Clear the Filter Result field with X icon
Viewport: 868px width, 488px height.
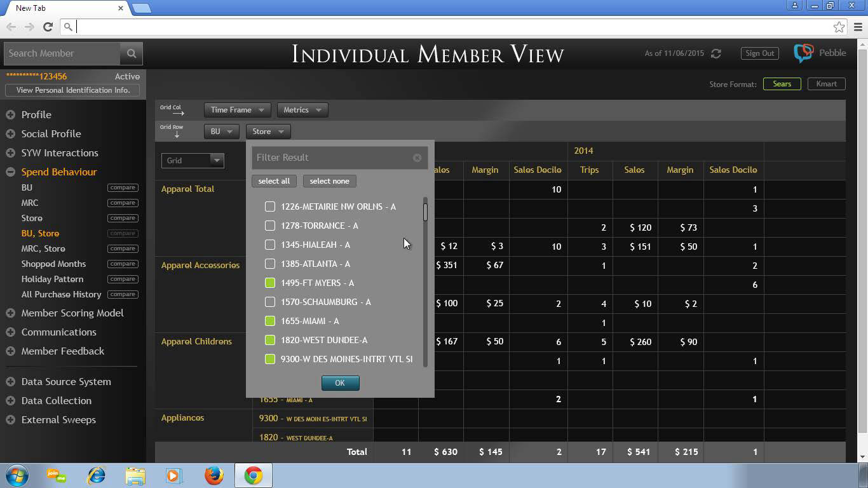(x=417, y=158)
